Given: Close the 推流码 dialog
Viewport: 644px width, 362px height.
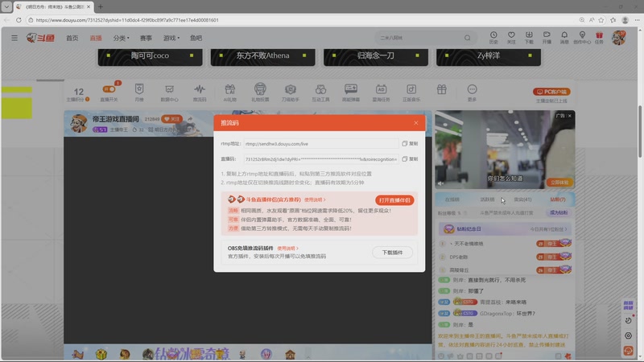Looking at the screenshot, I should tap(416, 123).
